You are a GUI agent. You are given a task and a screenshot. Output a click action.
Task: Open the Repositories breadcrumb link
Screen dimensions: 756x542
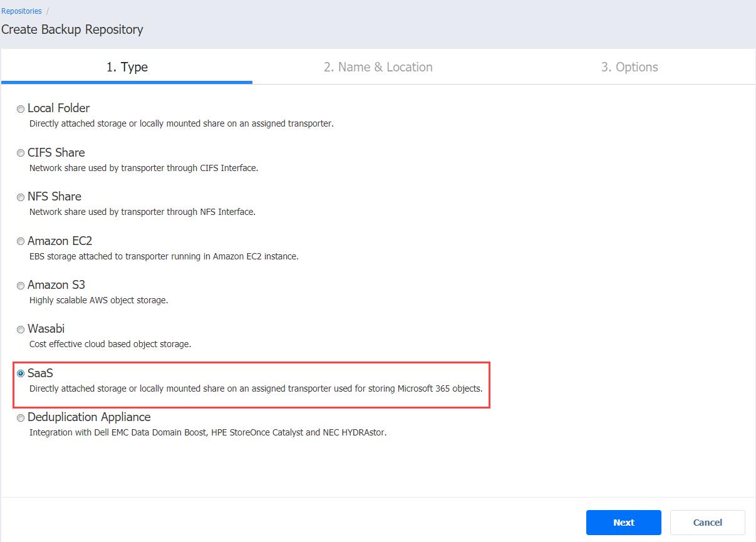pyautogui.click(x=21, y=11)
